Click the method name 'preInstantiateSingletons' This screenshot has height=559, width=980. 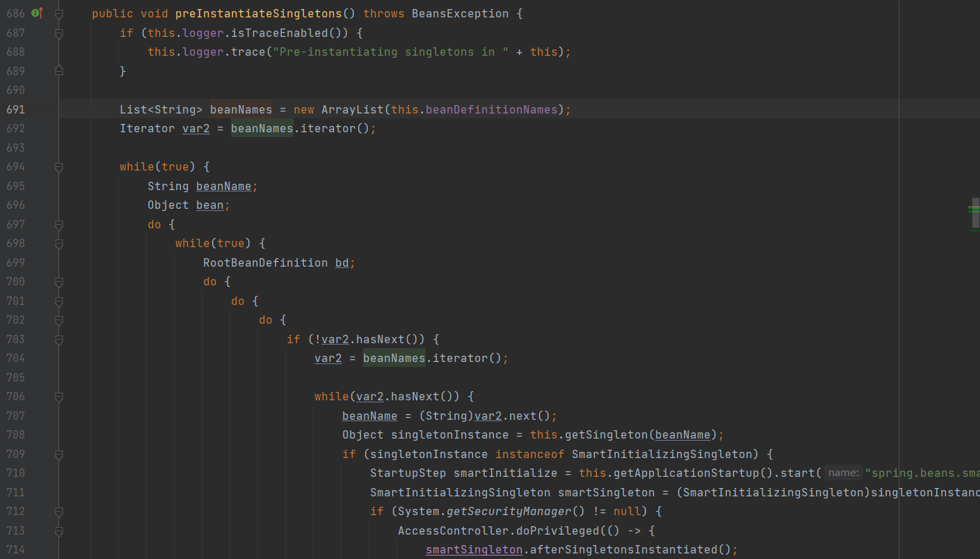coord(259,14)
